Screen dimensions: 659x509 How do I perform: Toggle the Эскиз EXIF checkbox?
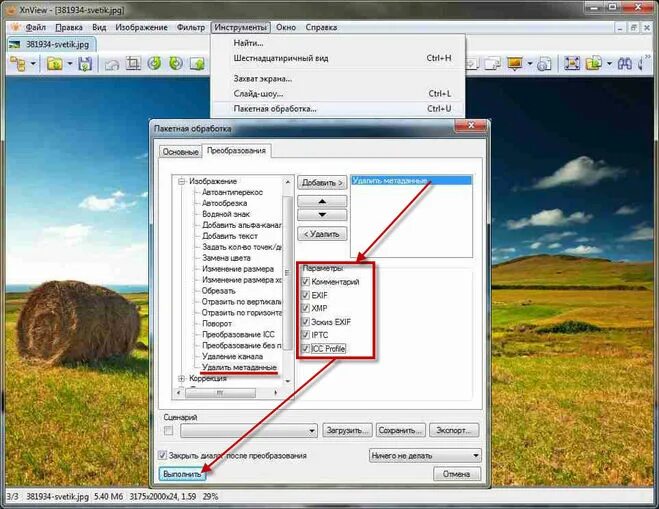point(306,322)
